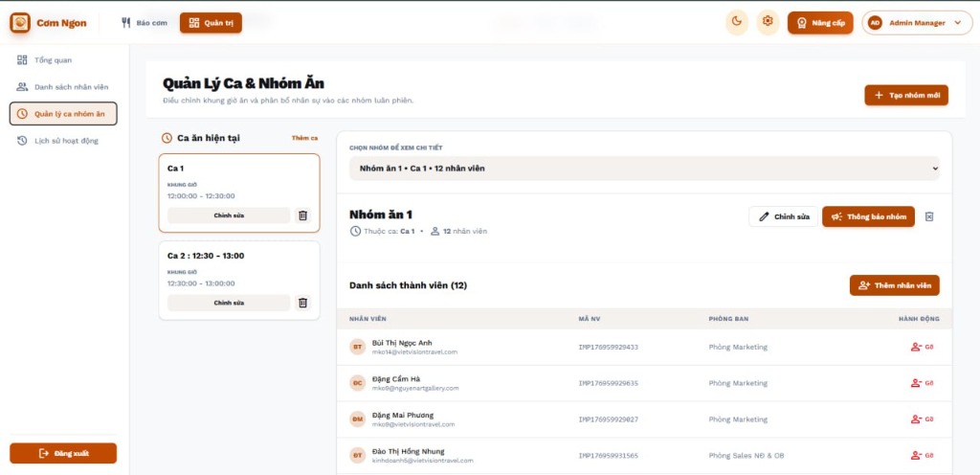Go to Danh sách nhân viên
This screenshot has width=980, height=475.
click(x=70, y=87)
